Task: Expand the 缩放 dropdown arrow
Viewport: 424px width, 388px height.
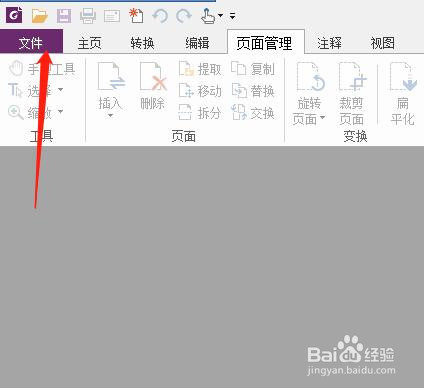Action: pos(60,111)
